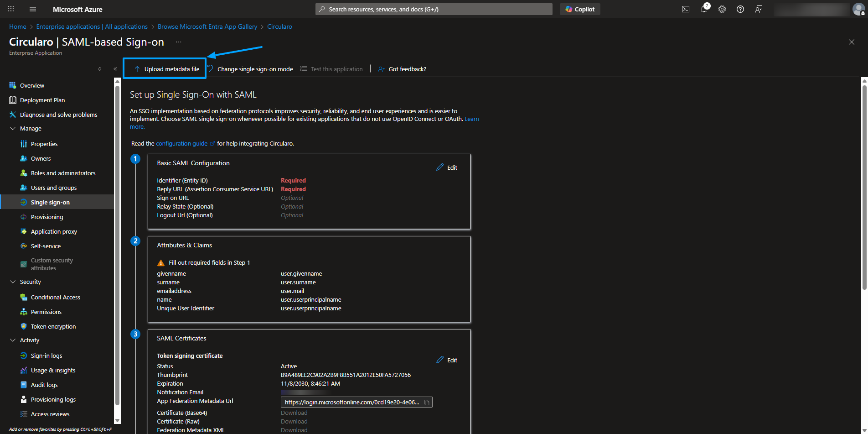This screenshot has width=868, height=434.
Task: Collapse the sidebar with double chevrons
Action: [115, 68]
